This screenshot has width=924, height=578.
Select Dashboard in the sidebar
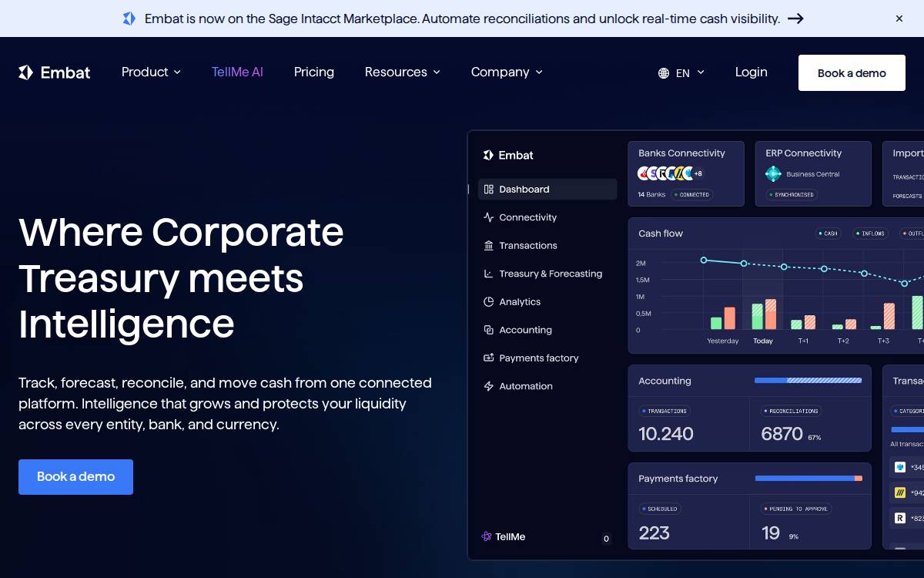[547, 190]
